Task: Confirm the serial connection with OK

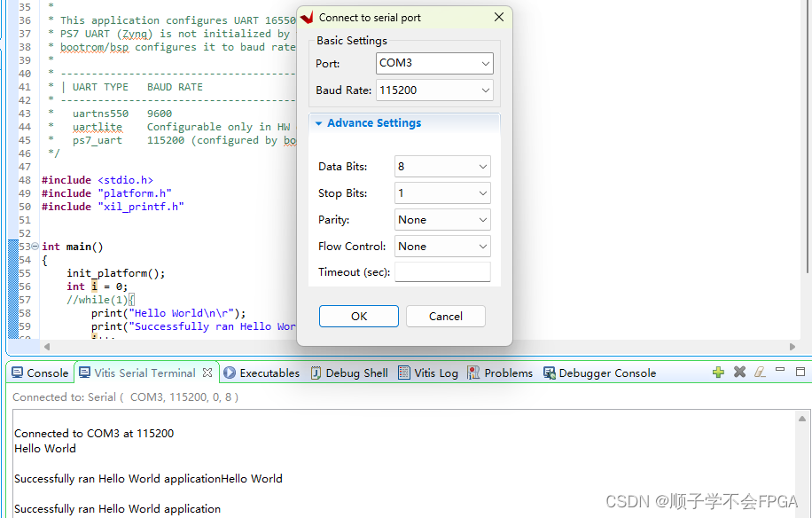Action: tap(359, 317)
